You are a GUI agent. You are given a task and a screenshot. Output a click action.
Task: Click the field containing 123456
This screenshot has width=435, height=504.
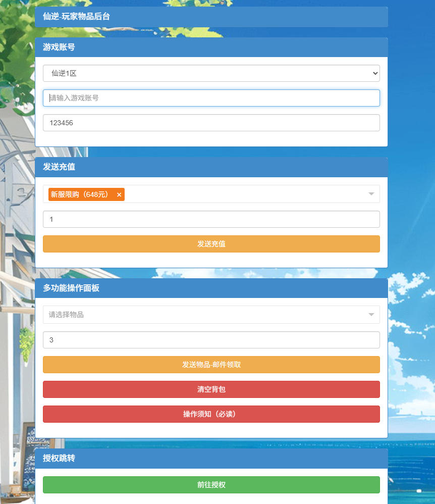(x=211, y=123)
